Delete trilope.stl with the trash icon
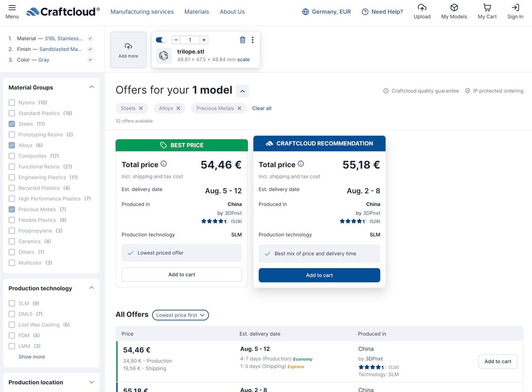This screenshot has height=392, width=532. [243, 40]
